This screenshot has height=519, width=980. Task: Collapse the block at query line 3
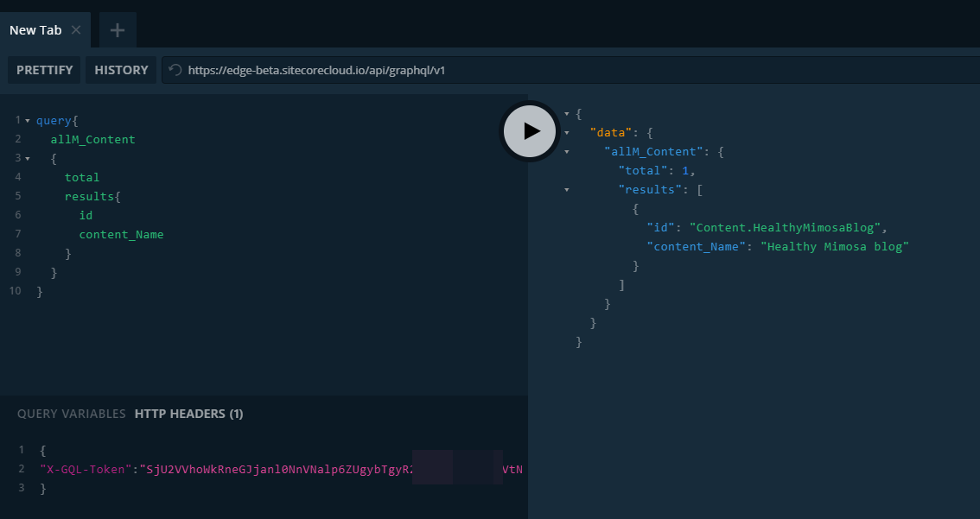pos(28,159)
